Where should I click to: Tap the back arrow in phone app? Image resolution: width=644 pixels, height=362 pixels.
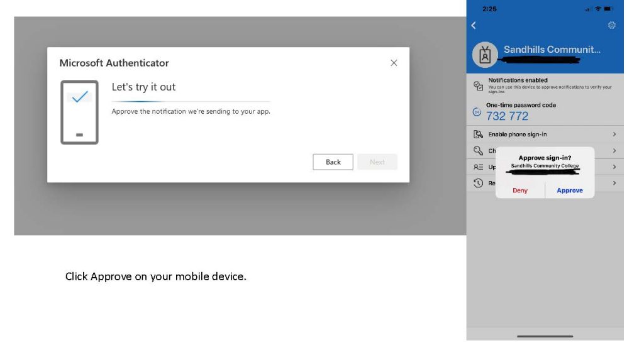click(x=474, y=25)
